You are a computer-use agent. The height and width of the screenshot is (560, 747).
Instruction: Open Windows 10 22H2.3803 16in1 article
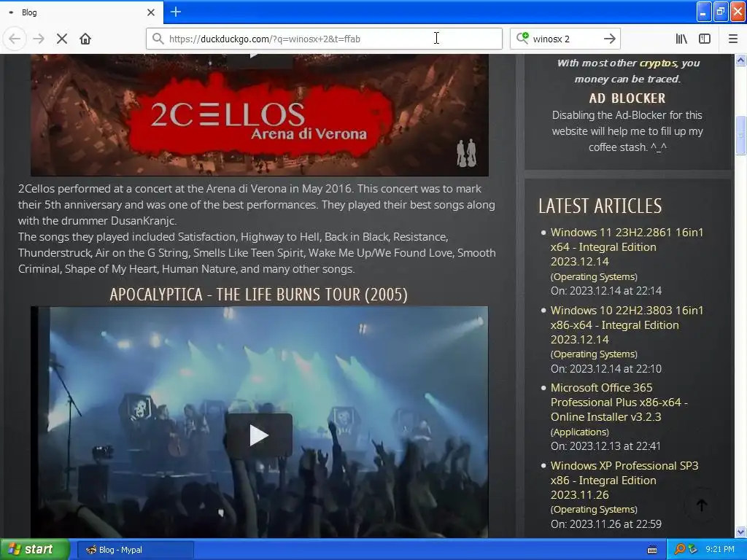(627, 324)
